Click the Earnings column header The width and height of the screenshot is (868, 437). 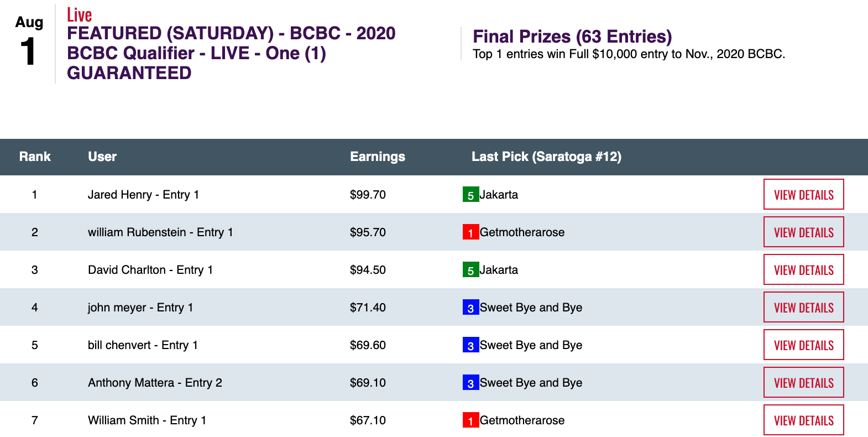point(378,157)
